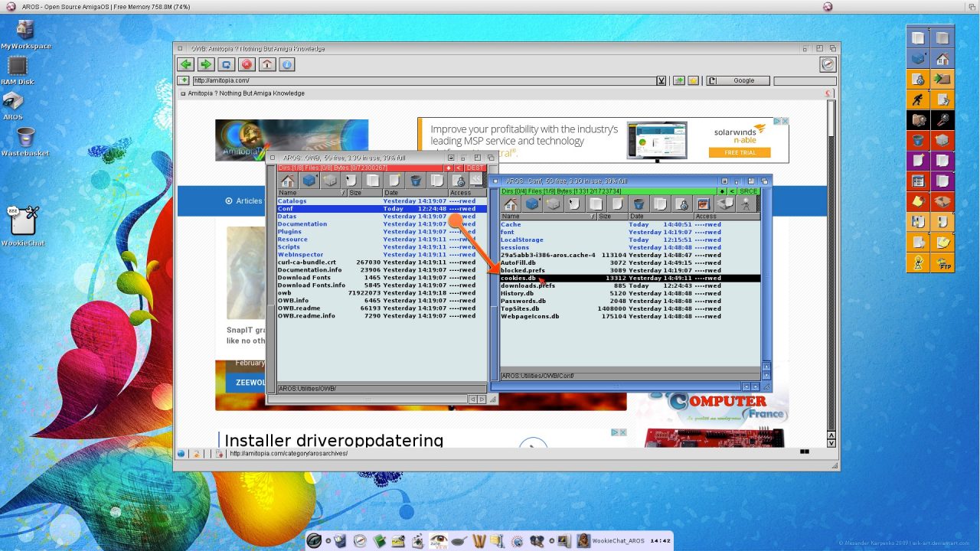Select the Passwords.db file row
Screen dimensions: 980x551
click(x=630, y=302)
